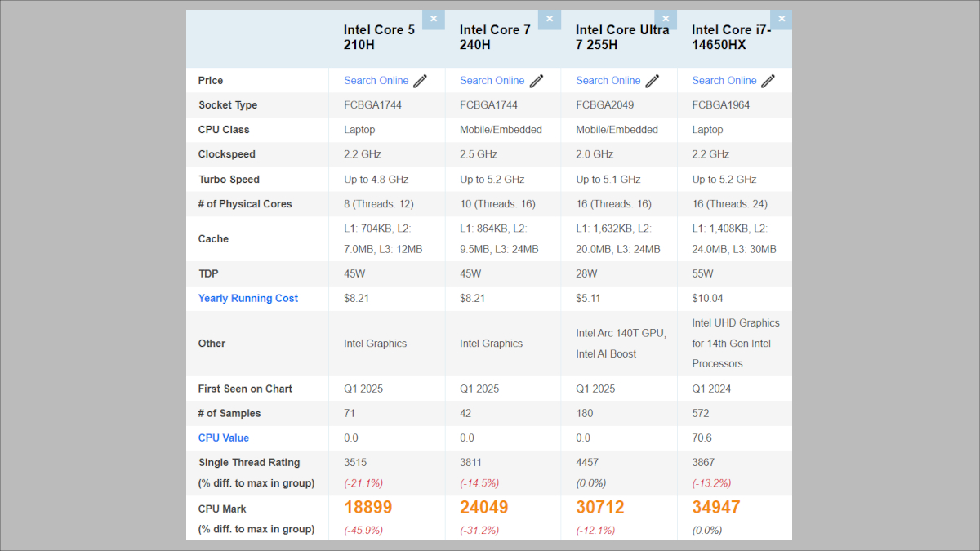Select the Intel Core Ultra 7 255H column header
Screen dimensions: 980x551
click(622, 38)
